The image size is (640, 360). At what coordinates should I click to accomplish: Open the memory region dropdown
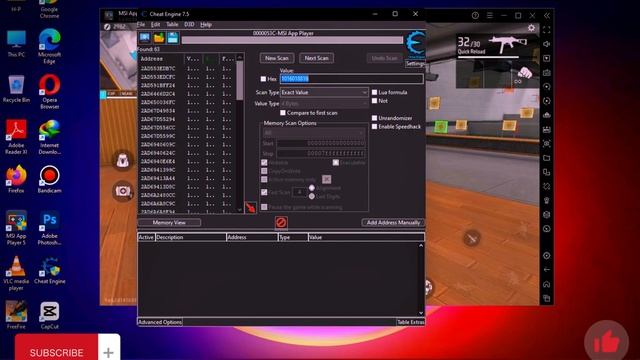[x=313, y=133]
